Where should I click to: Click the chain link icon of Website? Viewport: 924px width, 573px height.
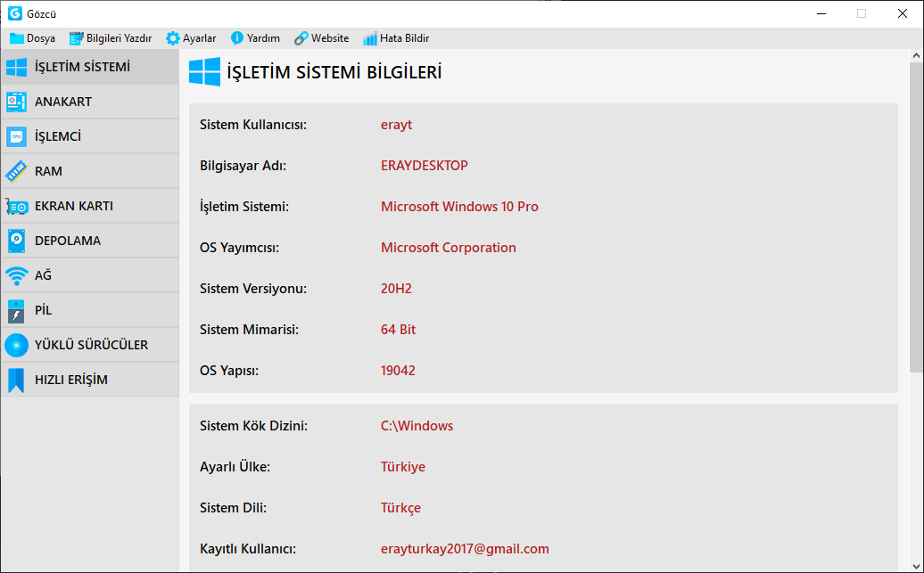pyautogui.click(x=301, y=38)
